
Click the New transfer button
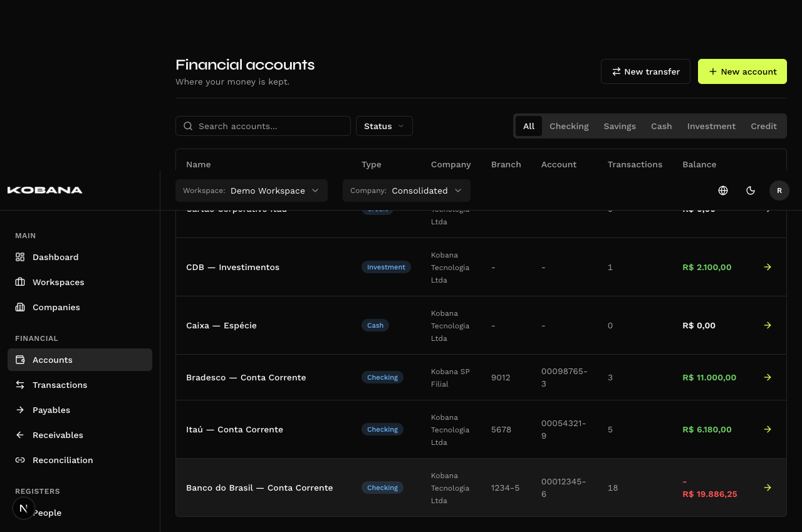[645, 71]
